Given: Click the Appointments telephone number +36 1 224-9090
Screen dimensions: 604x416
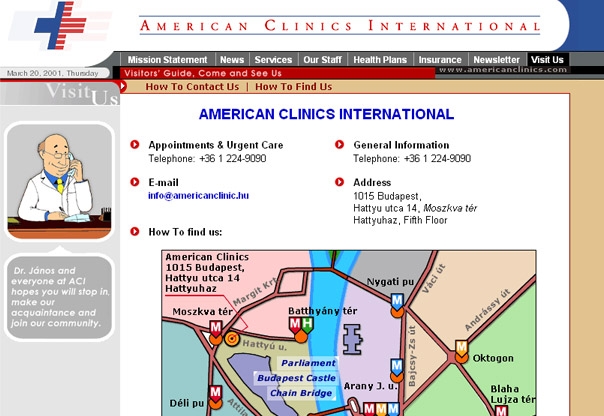Looking at the screenshot, I should pyautogui.click(x=233, y=158).
